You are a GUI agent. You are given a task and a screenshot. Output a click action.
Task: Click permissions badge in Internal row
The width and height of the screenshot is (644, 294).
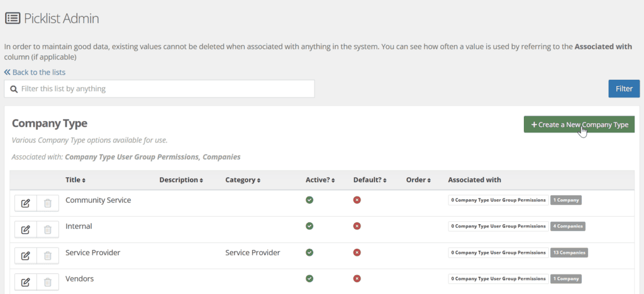click(498, 226)
